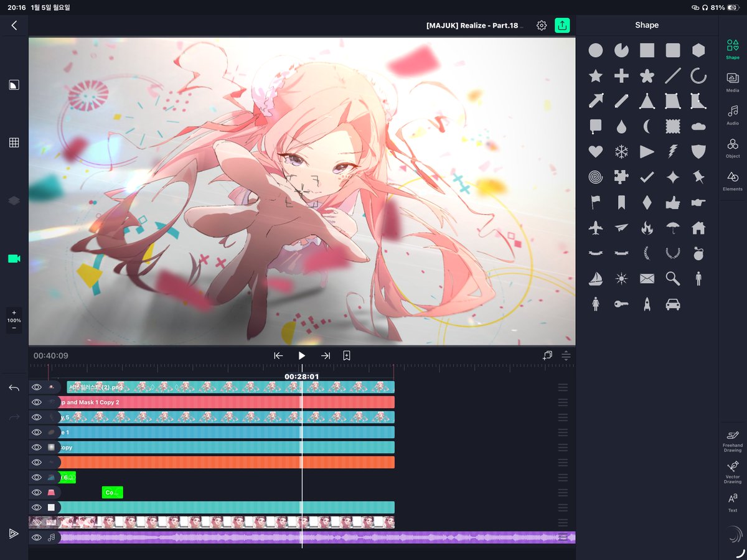
Task: Pick the bomb shape
Action: coord(698,253)
